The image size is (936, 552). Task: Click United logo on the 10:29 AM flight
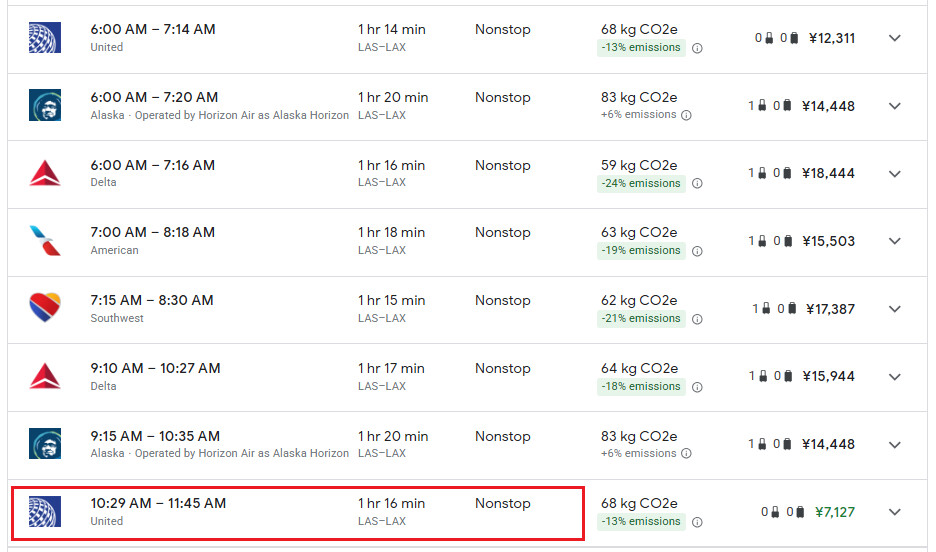[x=45, y=512]
